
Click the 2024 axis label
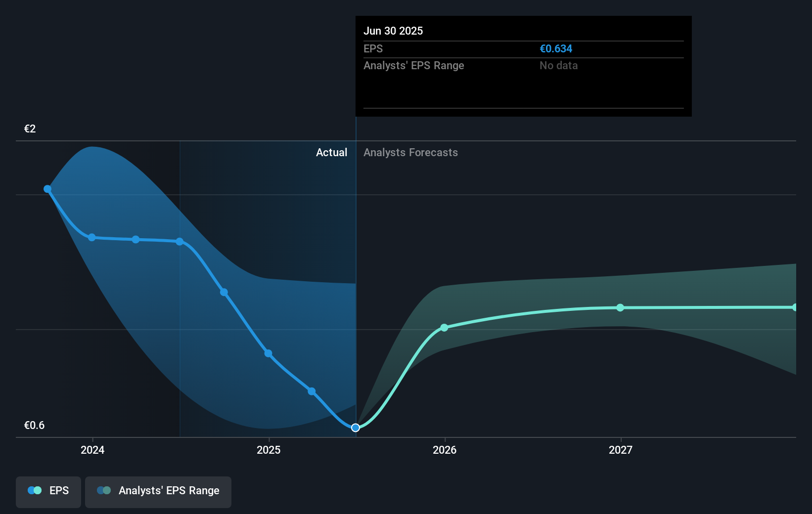tap(92, 450)
